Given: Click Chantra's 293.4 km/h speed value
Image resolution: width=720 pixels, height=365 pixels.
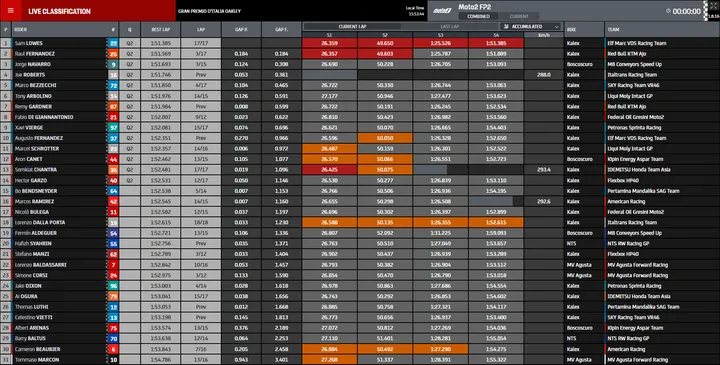Looking at the screenshot, I should coord(544,170).
